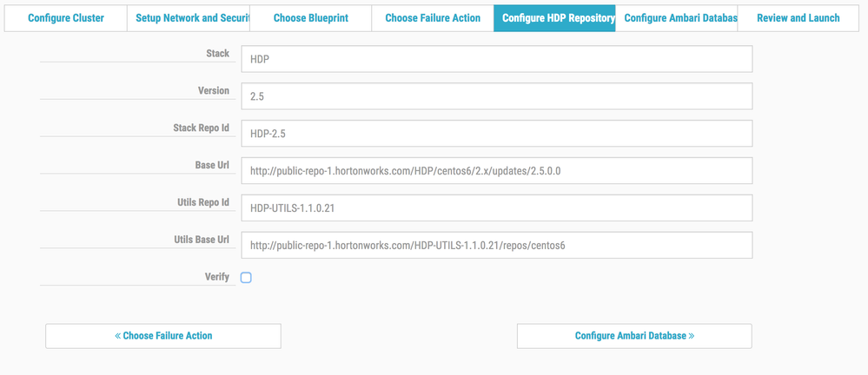Image resolution: width=868 pixels, height=375 pixels.
Task: Click the Stack input field
Action: (x=496, y=59)
